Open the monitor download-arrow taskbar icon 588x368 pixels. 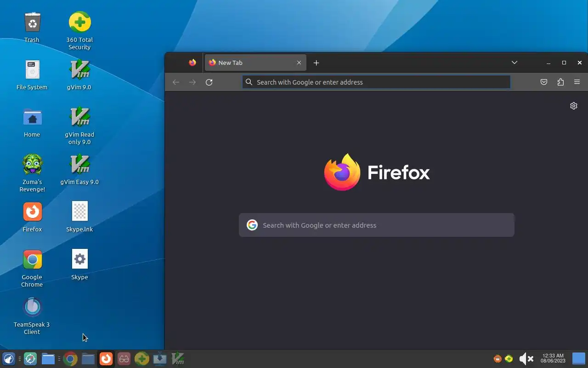coord(160,359)
